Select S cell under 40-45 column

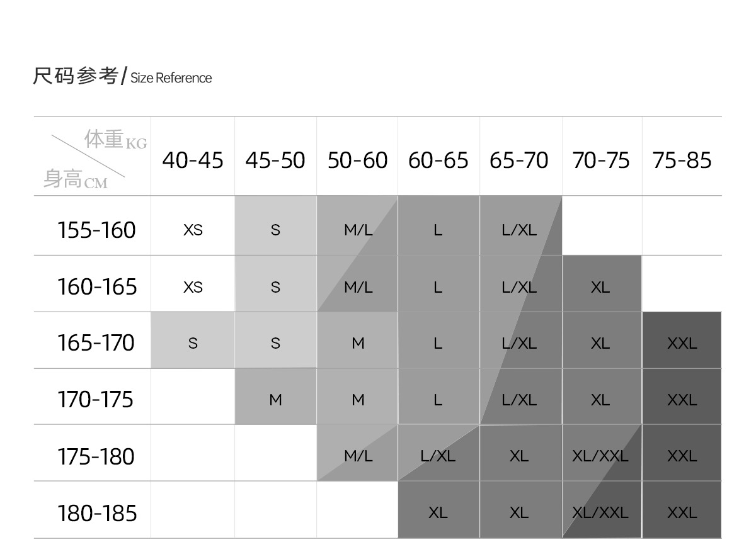(x=193, y=343)
